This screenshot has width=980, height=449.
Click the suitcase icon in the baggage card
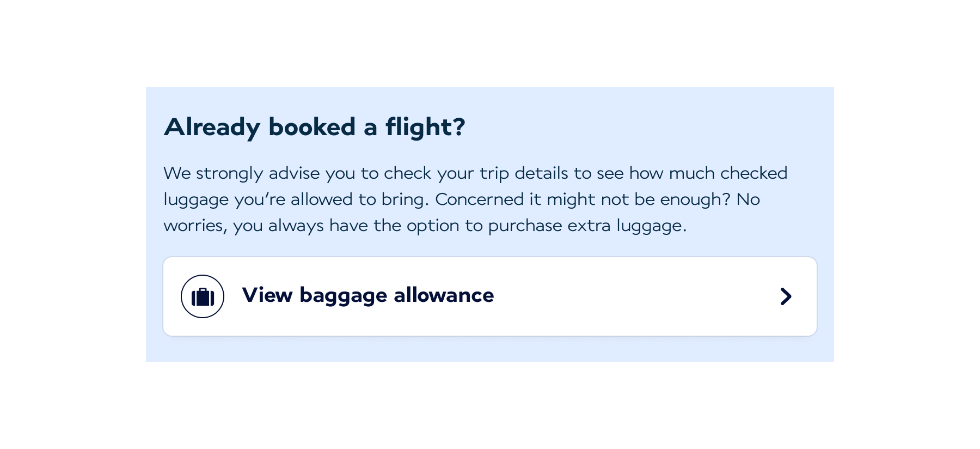(203, 296)
